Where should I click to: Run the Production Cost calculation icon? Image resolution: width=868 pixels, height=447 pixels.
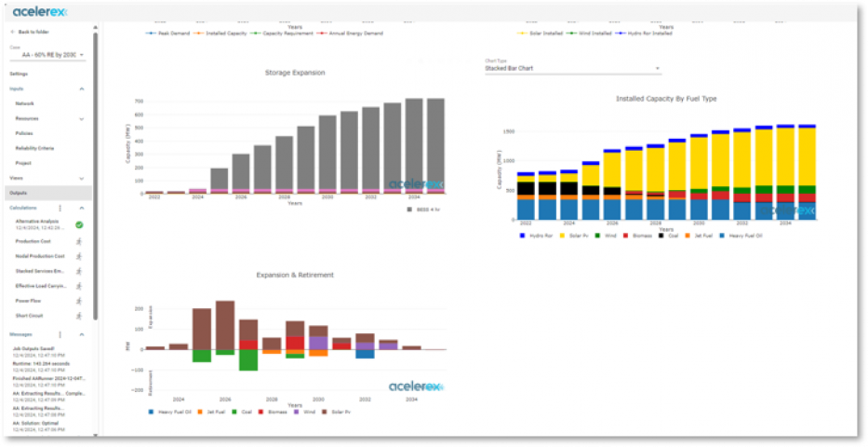click(x=79, y=240)
